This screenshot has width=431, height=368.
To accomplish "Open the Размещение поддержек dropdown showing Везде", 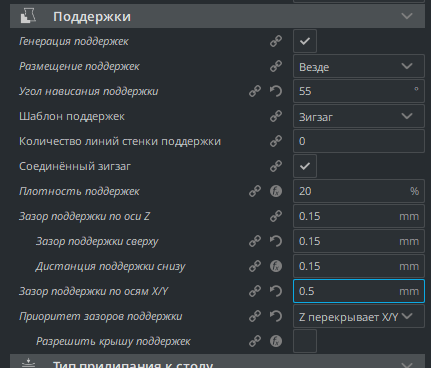I will pos(359,66).
